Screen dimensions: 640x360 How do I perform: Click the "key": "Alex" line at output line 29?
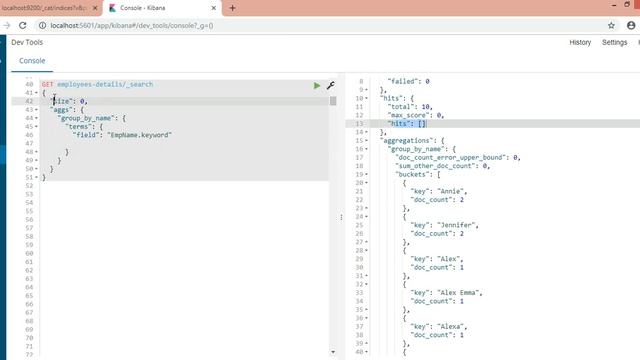point(437,259)
